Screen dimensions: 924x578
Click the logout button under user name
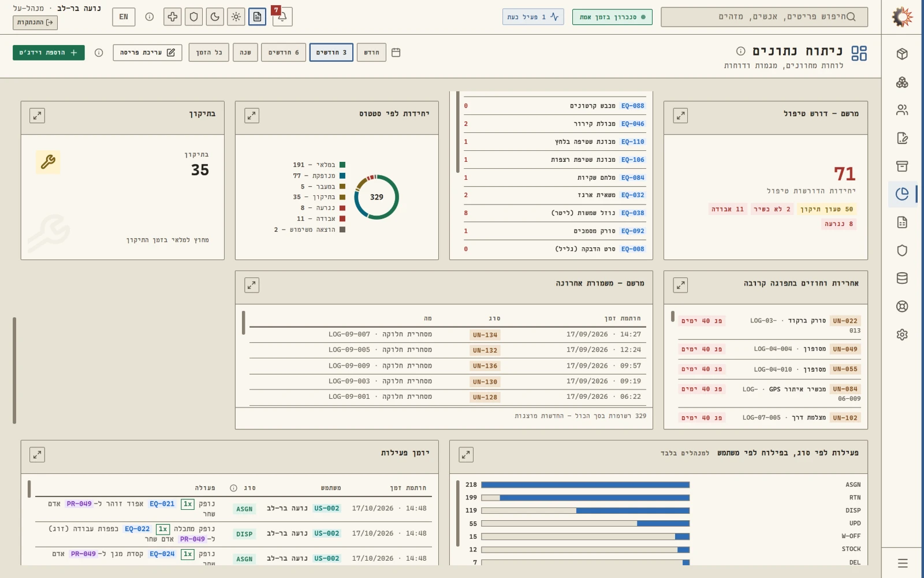(35, 23)
